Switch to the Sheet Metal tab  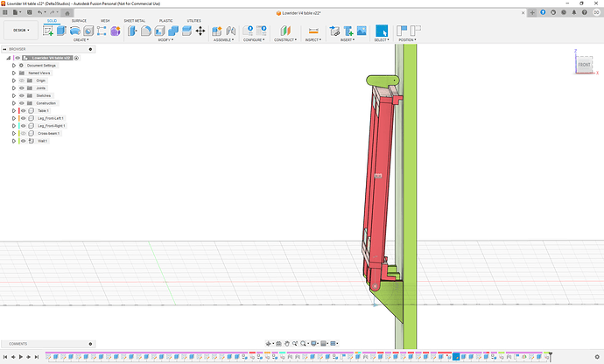pyautogui.click(x=135, y=21)
